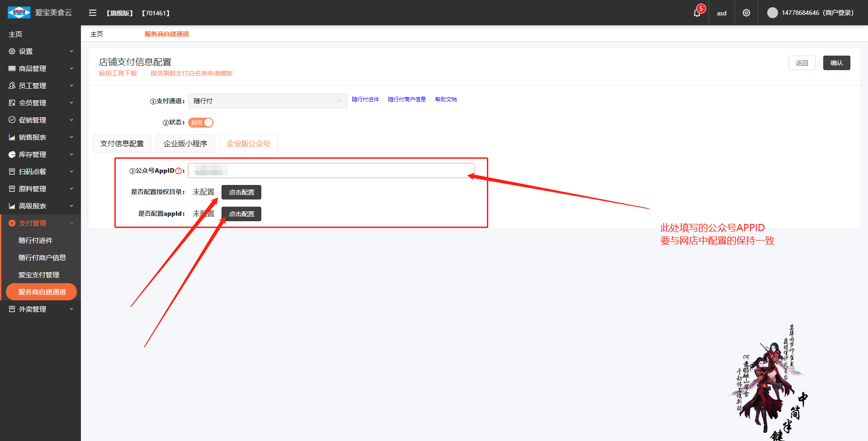Open the 支付通道 dropdown showing 随行付
868x441 pixels.
click(x=267, y=101)
